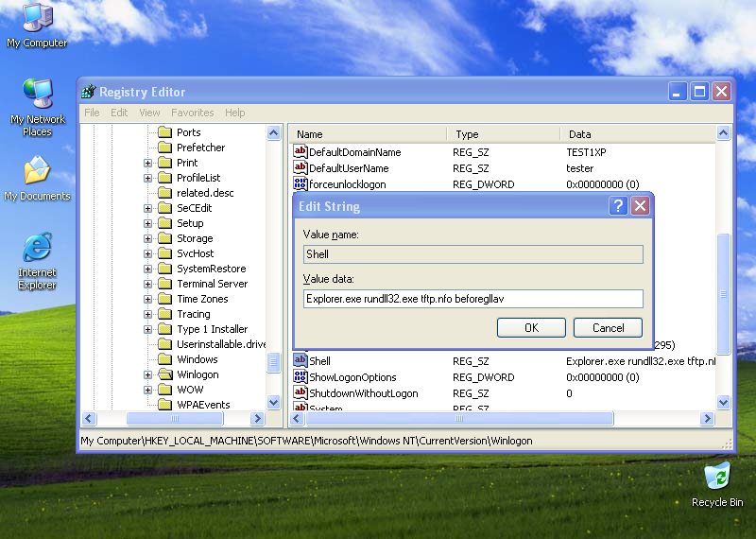
Task: Launch the Internet Explorer desktop icon
Action: 37,261
